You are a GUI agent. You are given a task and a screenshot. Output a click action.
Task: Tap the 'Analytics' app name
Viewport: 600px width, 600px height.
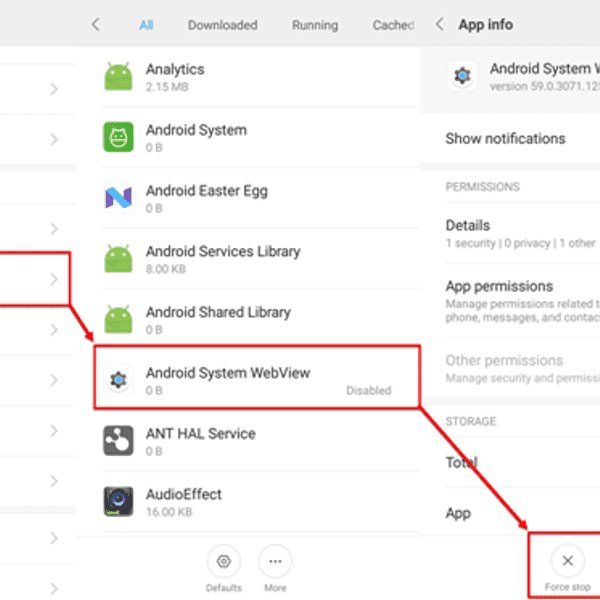[175, 69]
